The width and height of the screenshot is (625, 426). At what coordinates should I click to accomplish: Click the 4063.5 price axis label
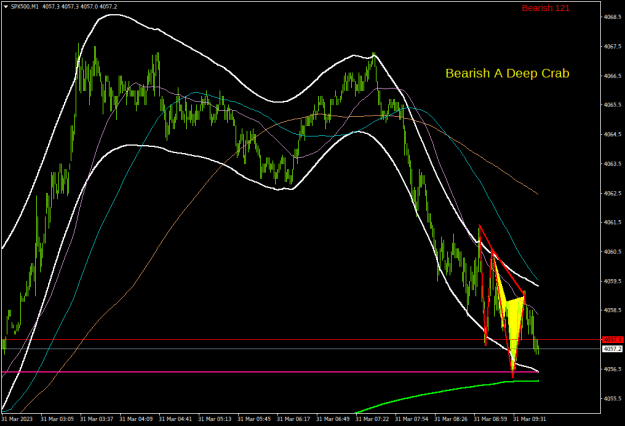point(612,164)
